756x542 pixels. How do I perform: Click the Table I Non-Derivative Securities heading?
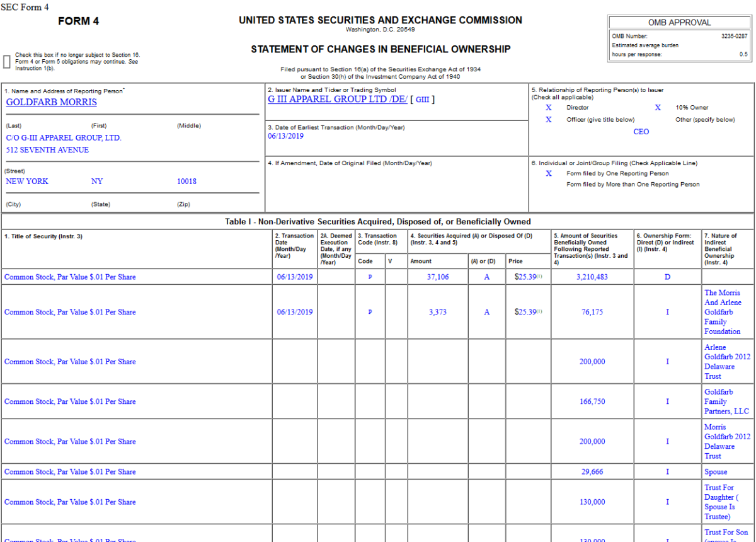378,222
